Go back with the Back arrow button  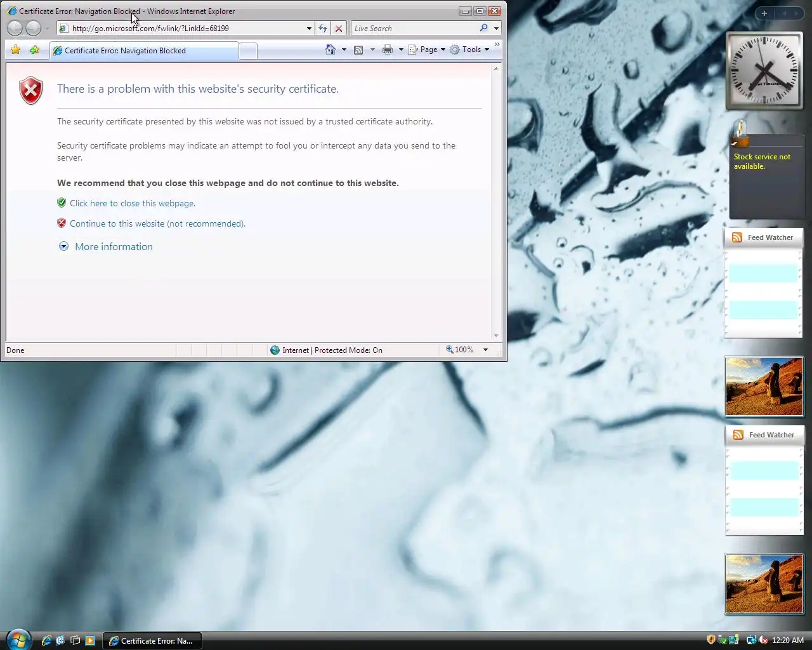click(x=15, y=28)
